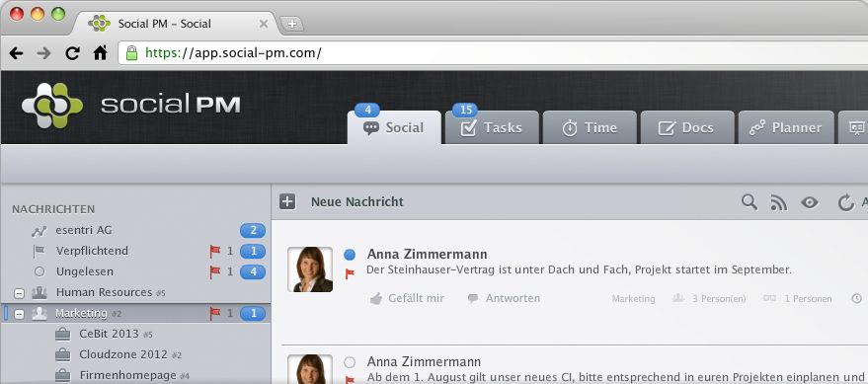Click the Verpflichtend blue badge
Screen dimensions: 868x384
253,251
